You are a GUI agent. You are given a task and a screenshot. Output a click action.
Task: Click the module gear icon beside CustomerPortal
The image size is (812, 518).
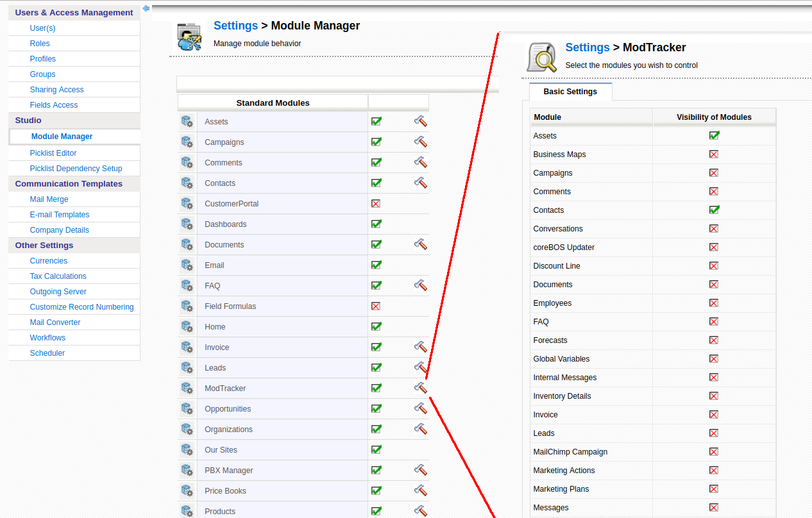coord(187,203)
